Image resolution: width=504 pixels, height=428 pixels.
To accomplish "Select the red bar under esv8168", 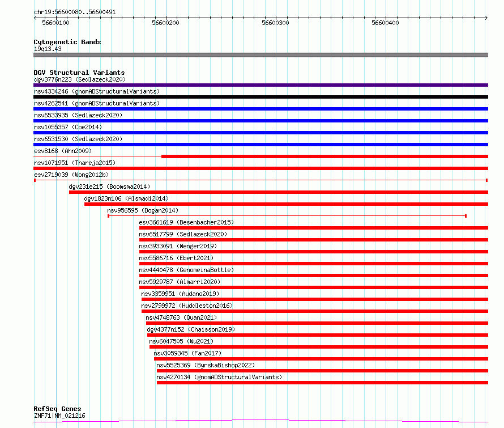I will tap(324, 156).
